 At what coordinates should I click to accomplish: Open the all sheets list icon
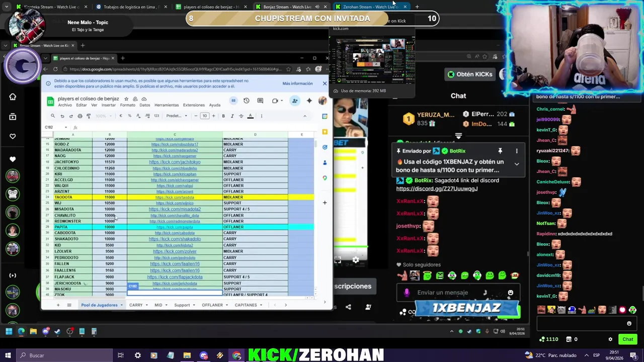69,305
